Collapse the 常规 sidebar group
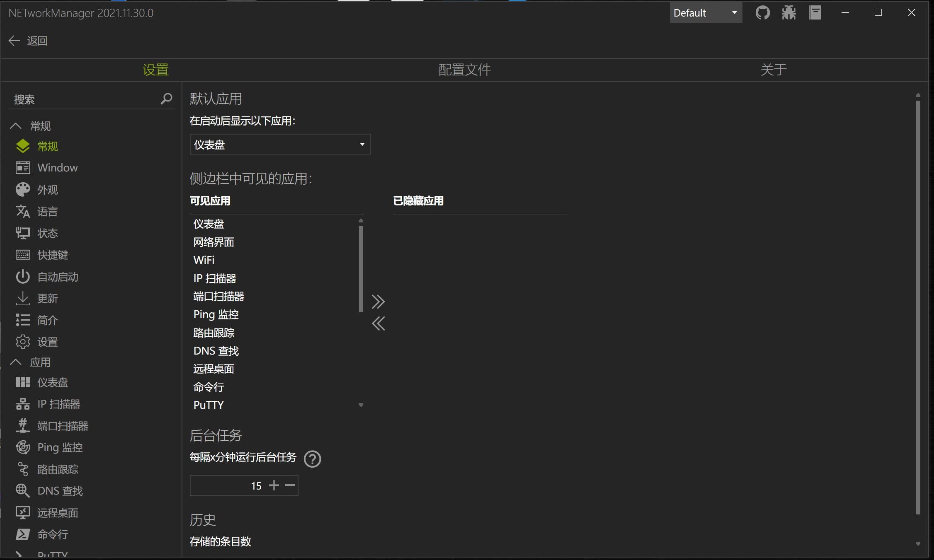The height and width of the screenshot is (560, 934). coord(16,126)
